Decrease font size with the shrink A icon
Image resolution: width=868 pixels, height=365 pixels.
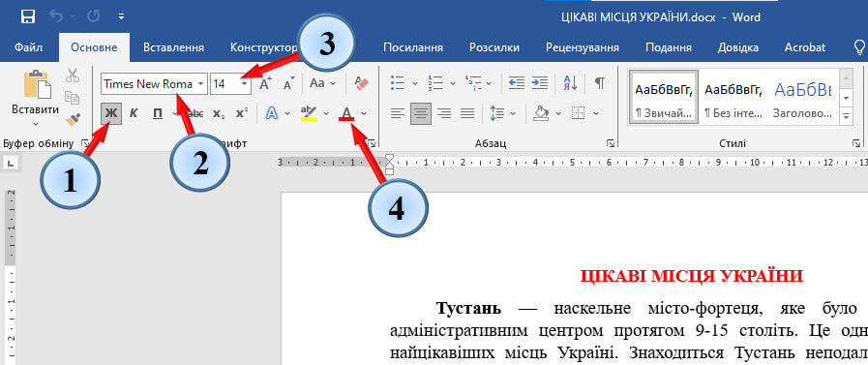point(288,83)
